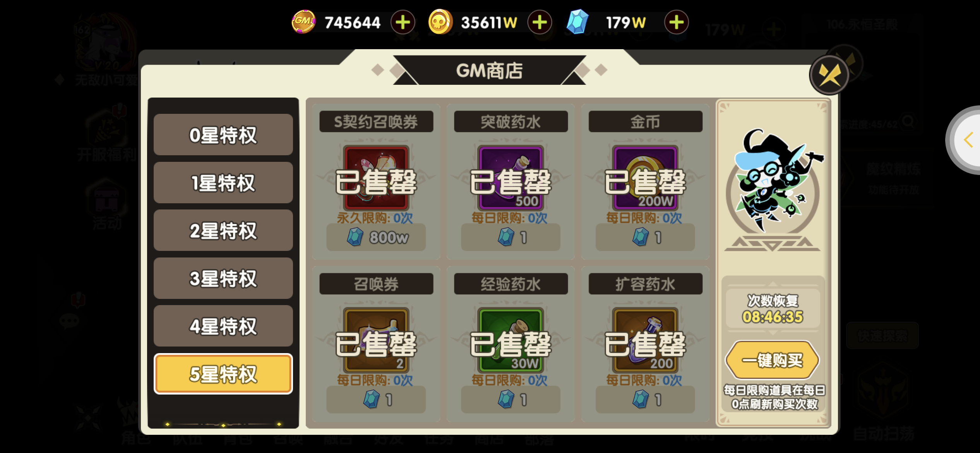
Task: Select the S契约召唤券 item icon
Action: pyautogui.click(x=376, y=178)
